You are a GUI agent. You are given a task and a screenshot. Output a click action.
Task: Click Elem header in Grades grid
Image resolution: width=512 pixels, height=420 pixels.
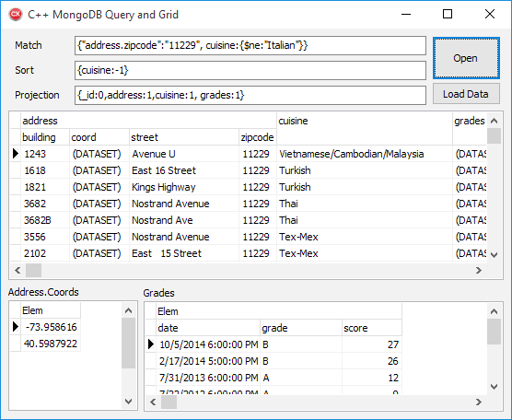pos(279,311)
